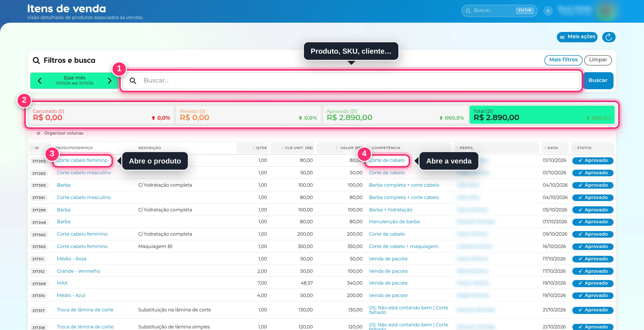Filter by Aprovado (21) card
Screen dimensions: 644x330
coord(395,115)
